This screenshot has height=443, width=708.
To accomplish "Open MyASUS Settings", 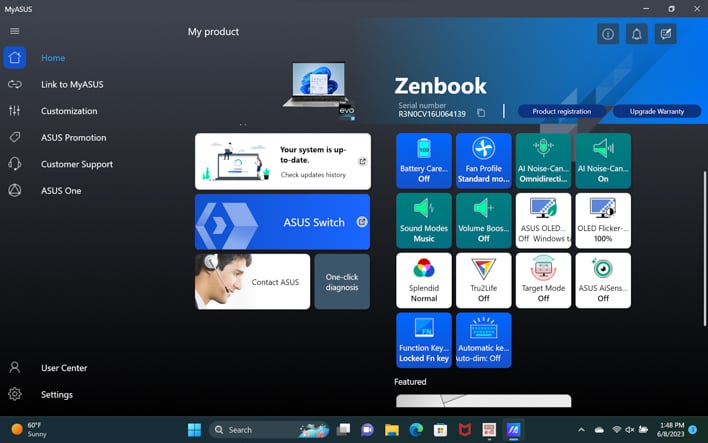I will (57, 394).
